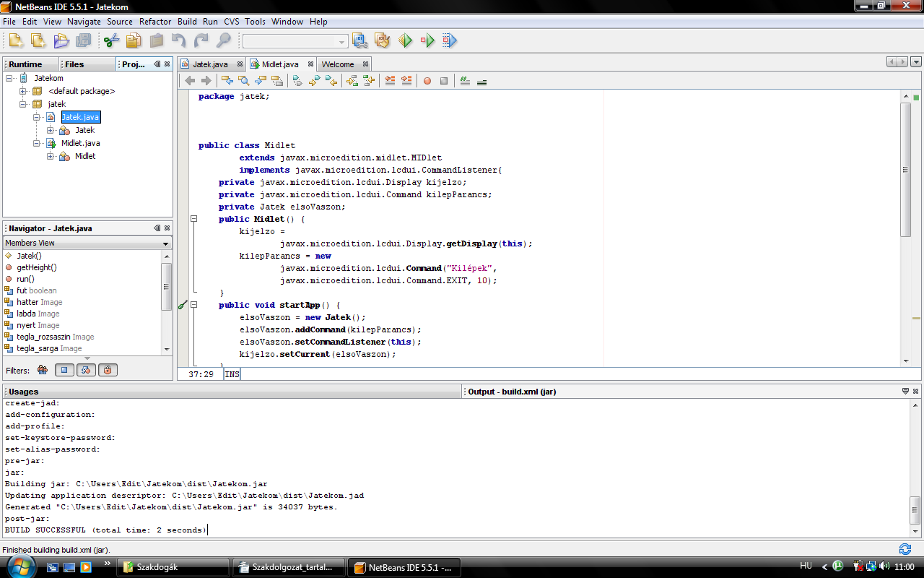Click the New File toolbar icon
The width and height of the screenshot is (924, 578).
click(x=38, y=41)
